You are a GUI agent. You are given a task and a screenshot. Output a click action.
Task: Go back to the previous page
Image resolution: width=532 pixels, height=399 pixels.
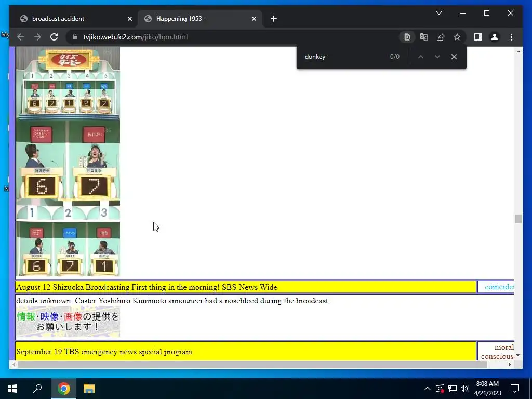21,37
